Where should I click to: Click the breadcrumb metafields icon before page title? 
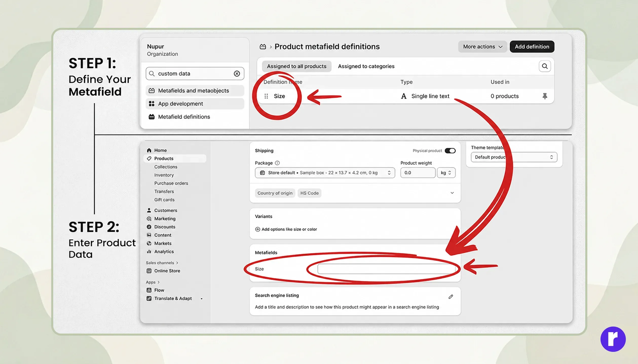tap(263, 47)
